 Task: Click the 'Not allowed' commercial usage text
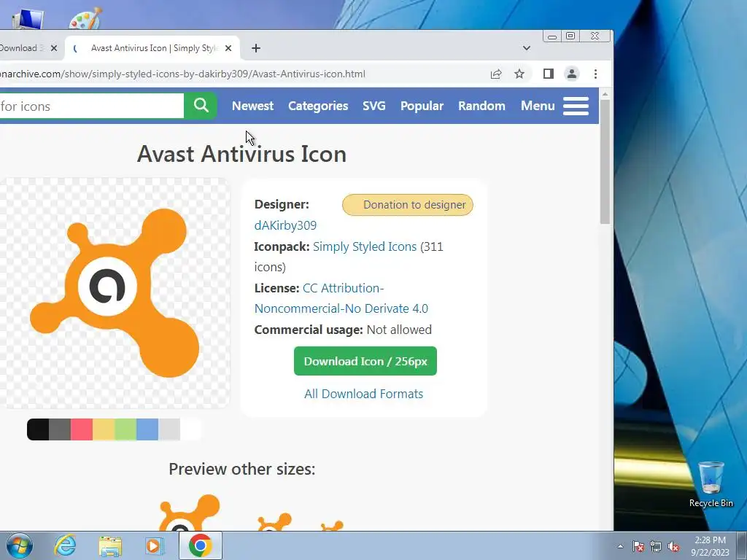pos(399,330)
